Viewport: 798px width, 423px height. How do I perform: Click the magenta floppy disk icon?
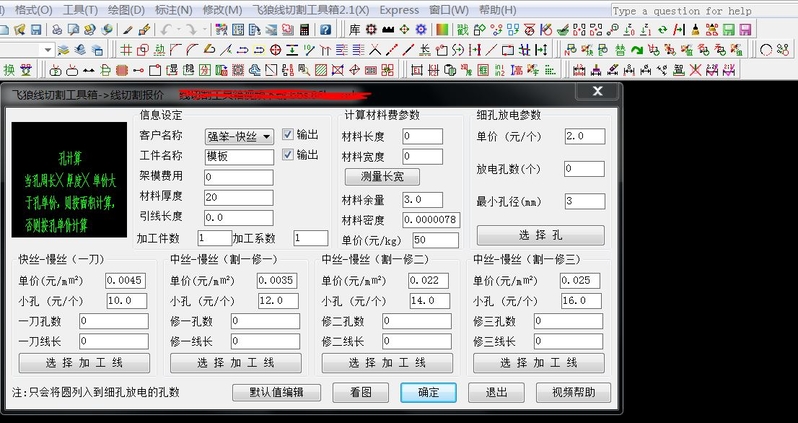pyautogui.click(x=745, y=30)
